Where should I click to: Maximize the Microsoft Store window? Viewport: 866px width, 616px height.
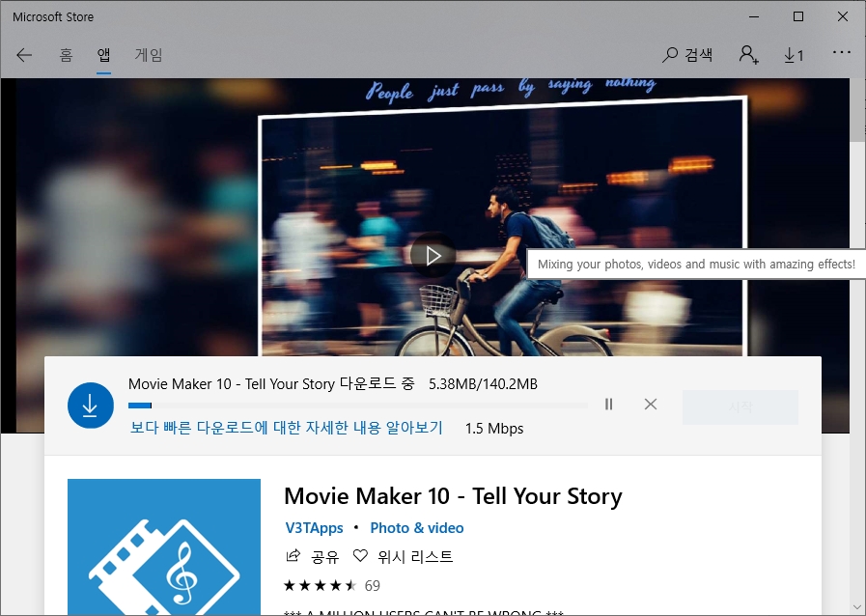click(798, 16)
